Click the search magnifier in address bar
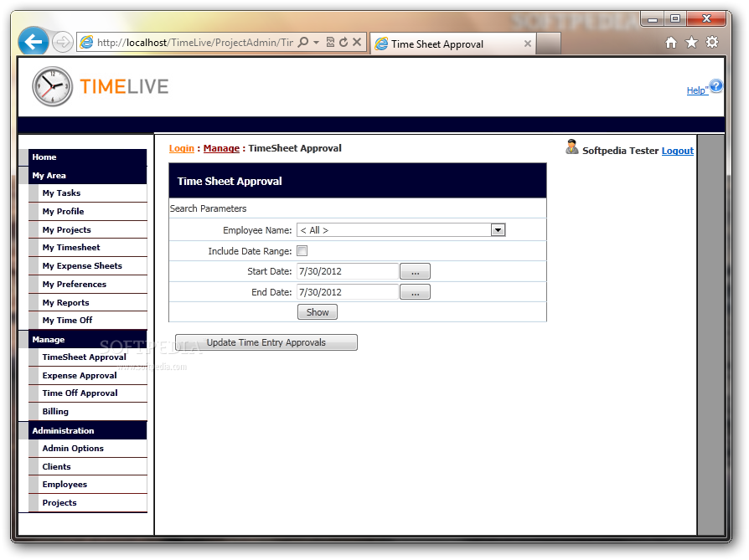The image size is (749, 560). pos(302,42)
